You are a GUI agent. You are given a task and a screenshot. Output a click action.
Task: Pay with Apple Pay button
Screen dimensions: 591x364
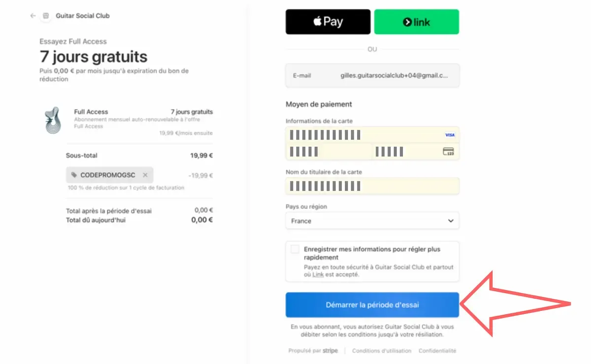(328, 22)
